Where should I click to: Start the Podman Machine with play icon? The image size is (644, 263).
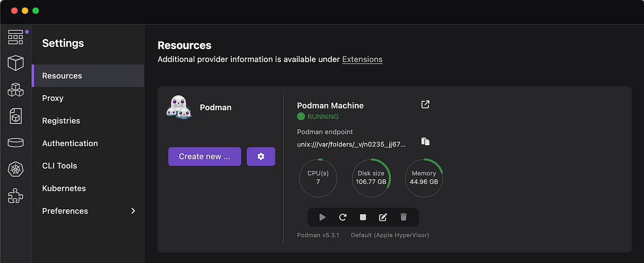322,217
